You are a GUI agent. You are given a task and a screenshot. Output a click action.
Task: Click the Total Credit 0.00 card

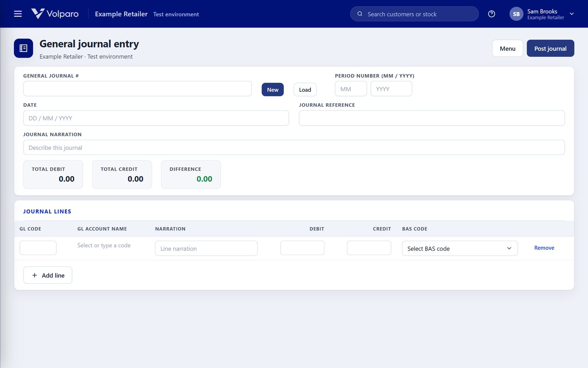click(x=122, y=174)
